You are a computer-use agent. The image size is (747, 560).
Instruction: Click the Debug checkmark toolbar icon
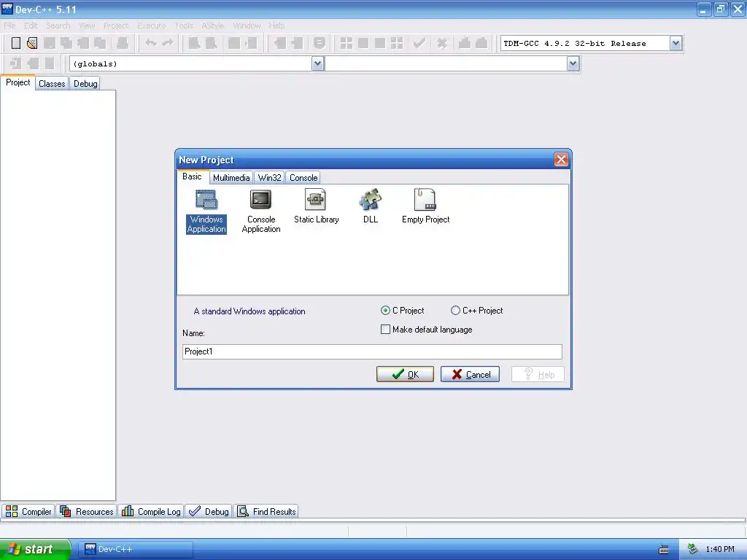[419, 43]
